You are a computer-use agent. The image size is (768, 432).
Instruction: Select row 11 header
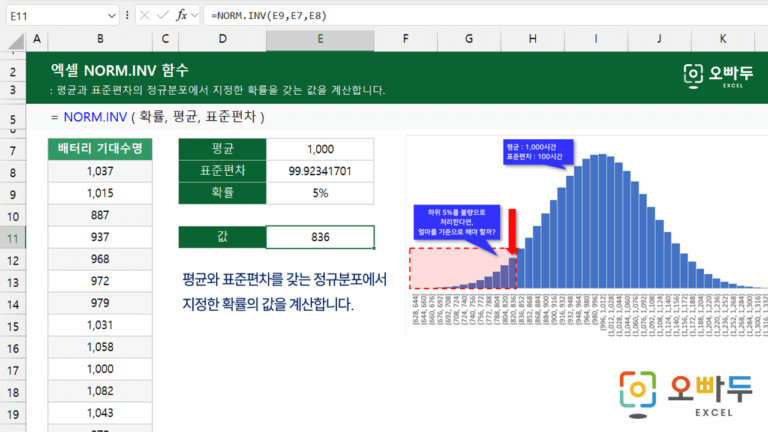pos(13,239)
